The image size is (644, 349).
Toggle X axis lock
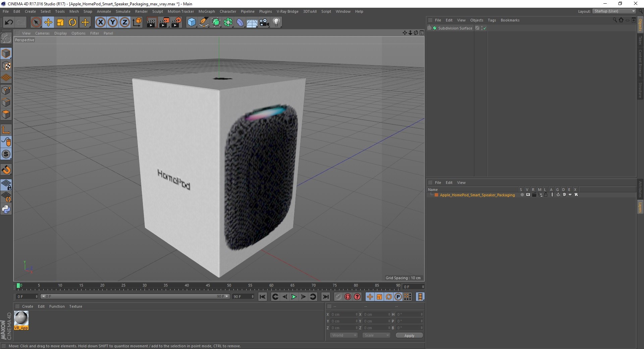pyautogui.click(x=100, y=22)
